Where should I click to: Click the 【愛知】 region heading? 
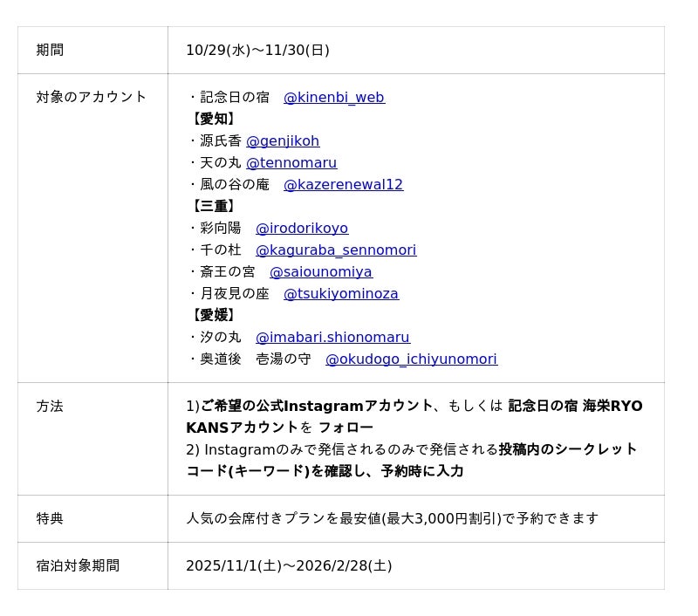(x=213, y=120)
